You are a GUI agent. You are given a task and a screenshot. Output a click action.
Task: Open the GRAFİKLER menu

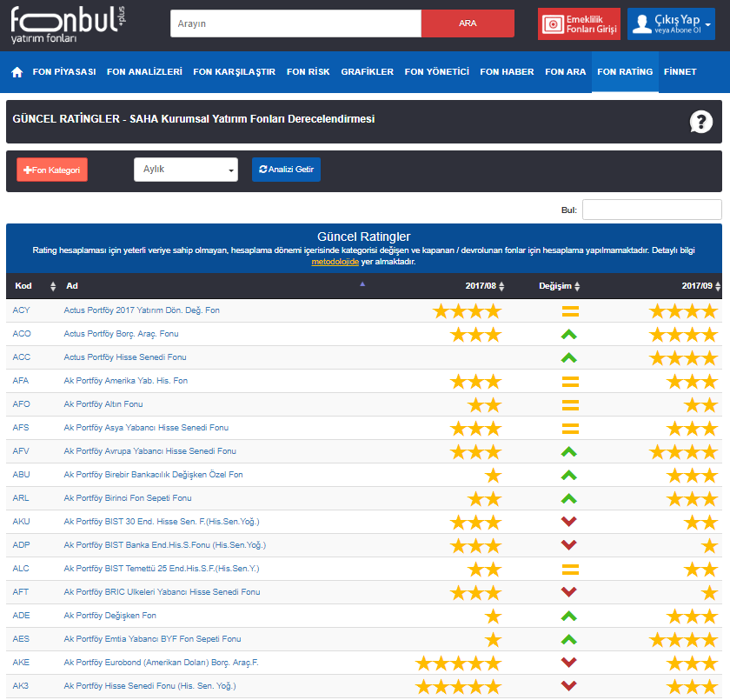point(368,72)
